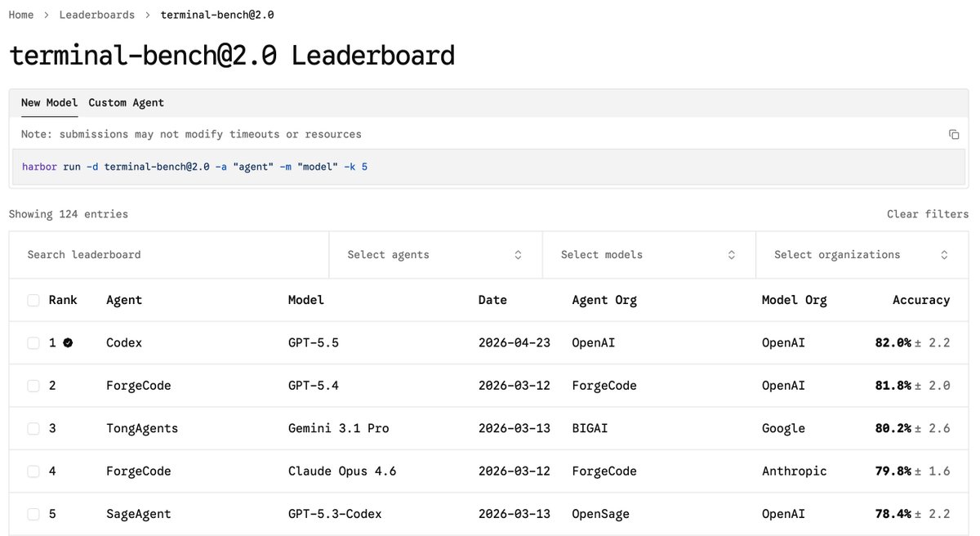Click the TongAgents agent cell
The height and width of the screenshot is (536, 980).
point(142,428)
